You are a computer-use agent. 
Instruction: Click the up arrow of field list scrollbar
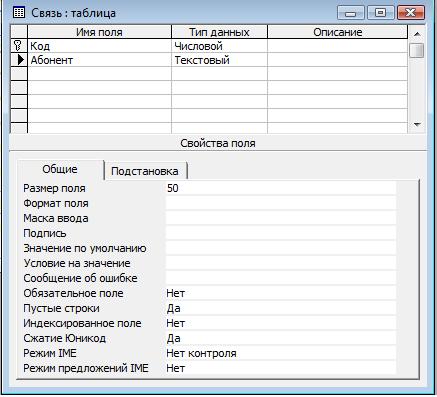pos(417,34)
